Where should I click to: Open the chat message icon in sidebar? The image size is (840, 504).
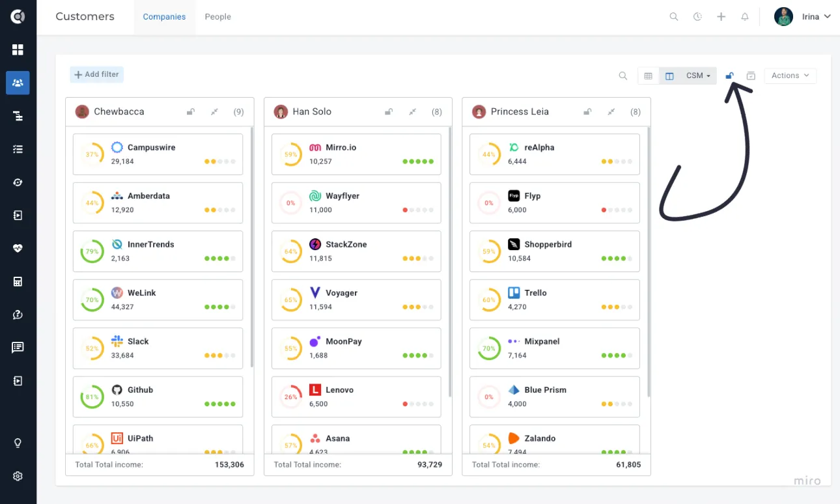(x=18, y=347)
